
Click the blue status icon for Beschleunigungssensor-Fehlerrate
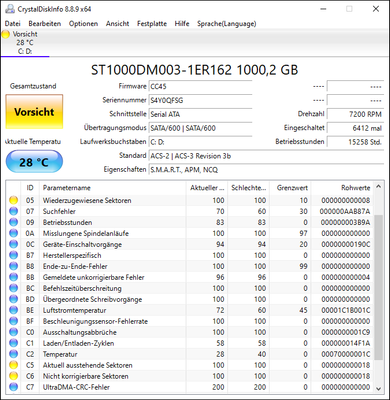pyautogui.click(x=13, y=321)
